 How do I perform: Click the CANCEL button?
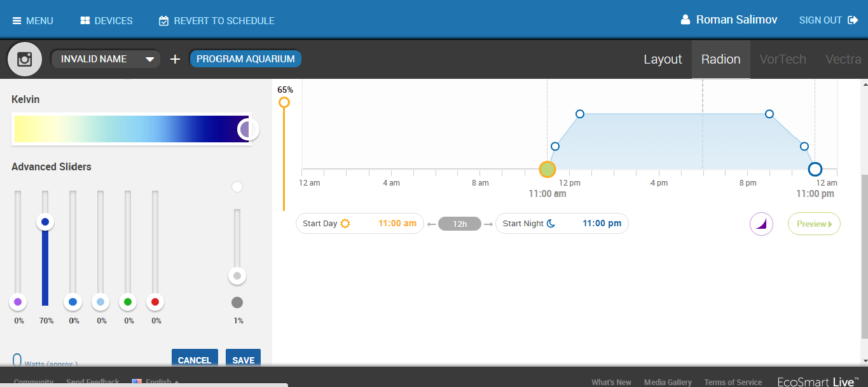195,359
